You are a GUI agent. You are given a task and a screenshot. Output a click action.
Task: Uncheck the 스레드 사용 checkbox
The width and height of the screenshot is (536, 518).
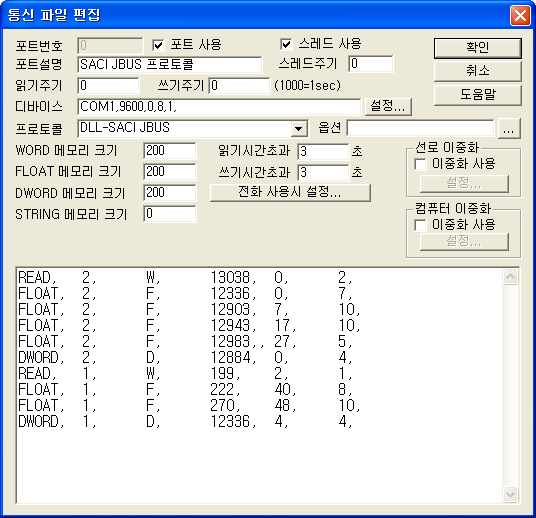(286, 44)
